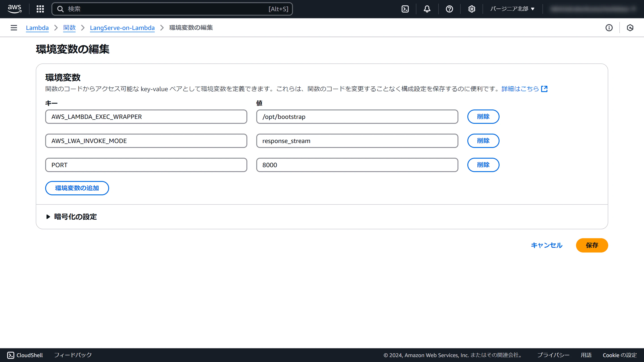Edit the response_stream value field
The width and height of the screenshot is (644, 362).
[x=357, y=141]
